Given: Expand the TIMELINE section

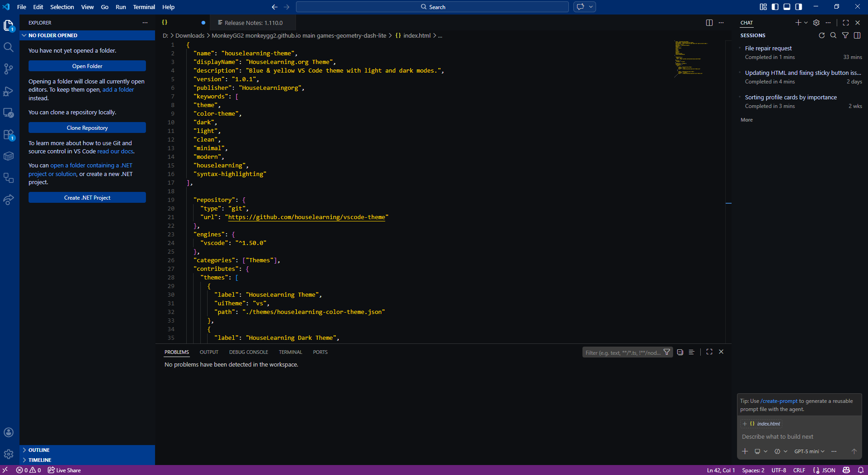Looking at the screenshot, I should pyautogui.click(x=87, y=460).
